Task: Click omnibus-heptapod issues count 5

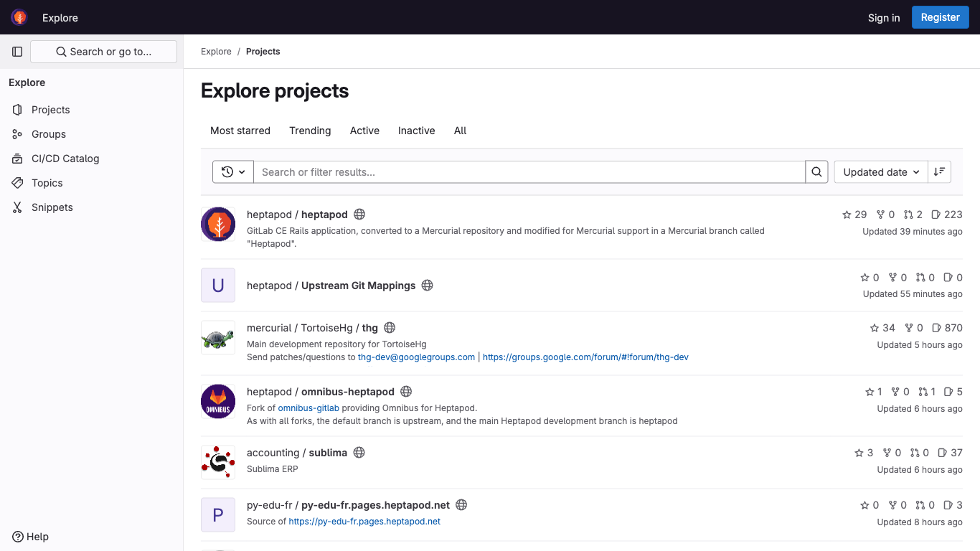Action: click(x=953, y=392)
